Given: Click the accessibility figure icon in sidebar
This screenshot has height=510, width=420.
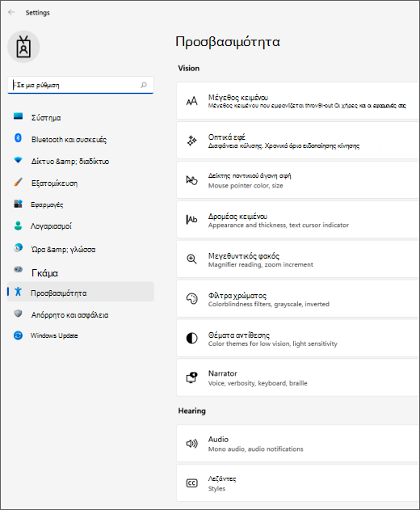Looking at the screenshot, I should (x=19, y=292).
